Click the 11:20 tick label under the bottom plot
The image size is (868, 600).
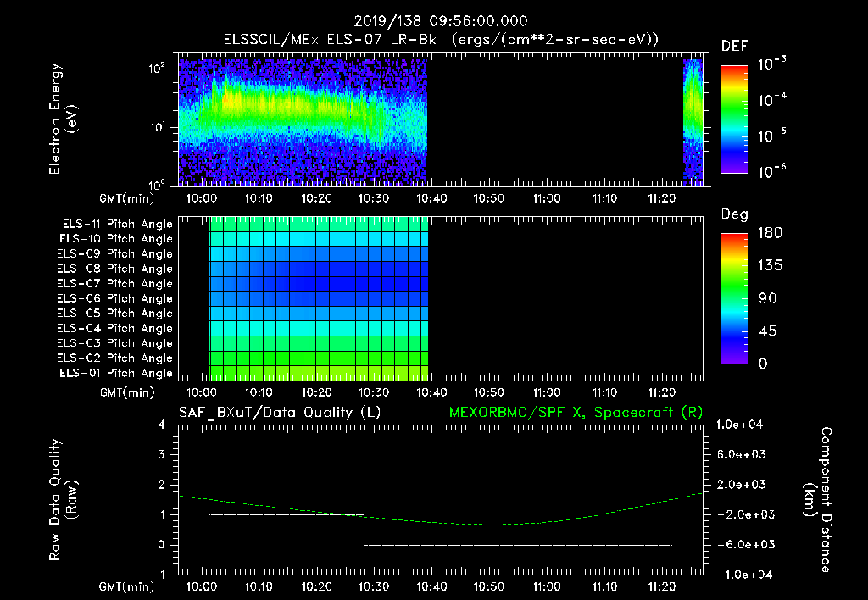(661, 586)
